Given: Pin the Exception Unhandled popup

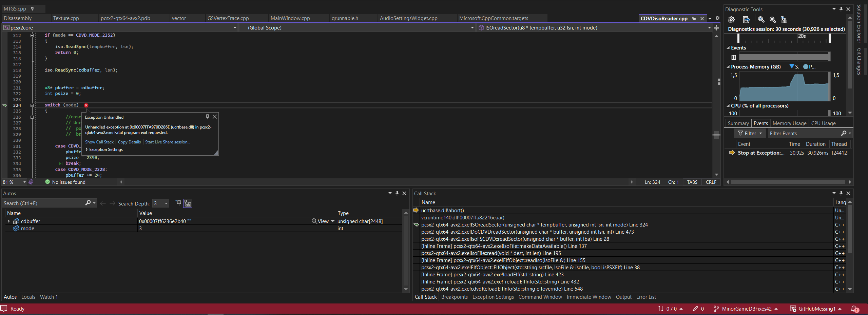Looking at the screenshot, I should click(207, 117).
